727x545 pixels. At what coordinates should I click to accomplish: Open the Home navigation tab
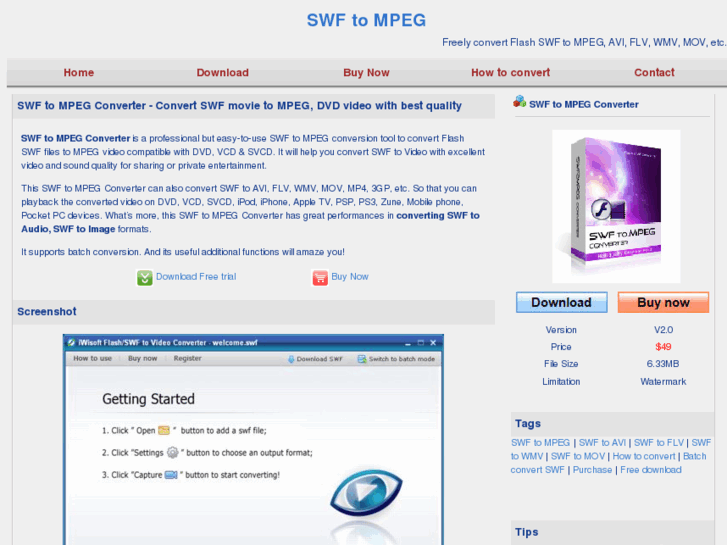pyautogui.click(x=79, y=72)
